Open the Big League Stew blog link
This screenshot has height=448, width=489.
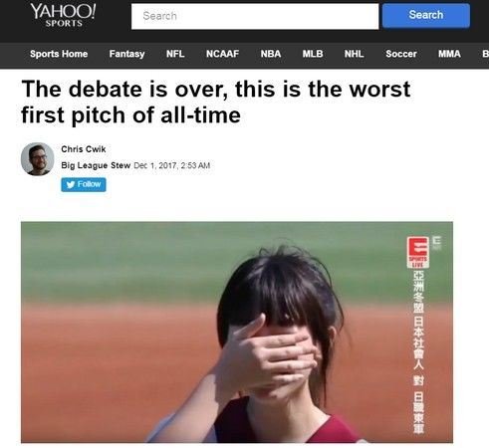[96, 165]
